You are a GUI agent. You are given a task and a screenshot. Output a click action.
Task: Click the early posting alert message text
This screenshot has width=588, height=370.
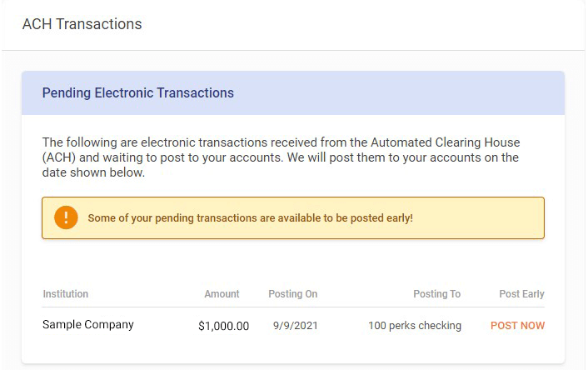click(250, 218)
